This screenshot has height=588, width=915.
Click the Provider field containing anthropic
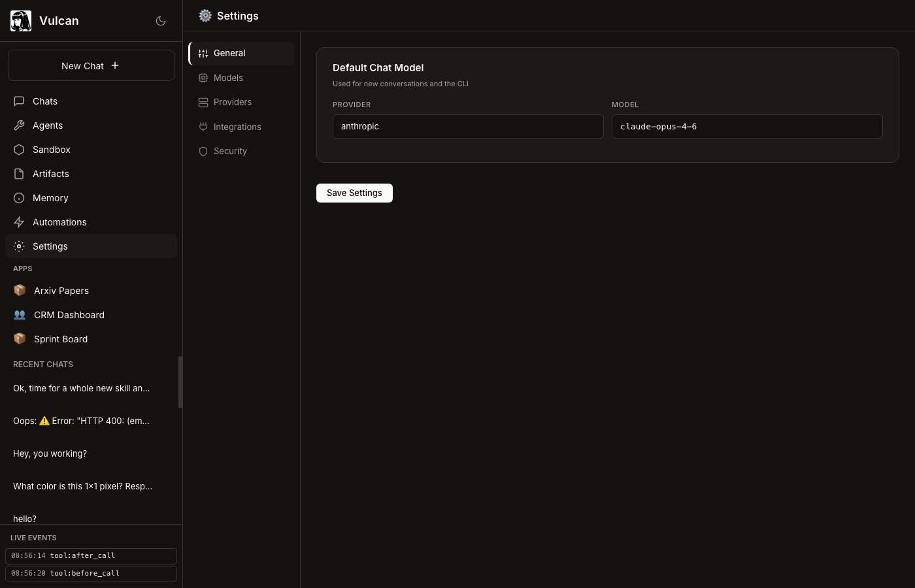468,127
